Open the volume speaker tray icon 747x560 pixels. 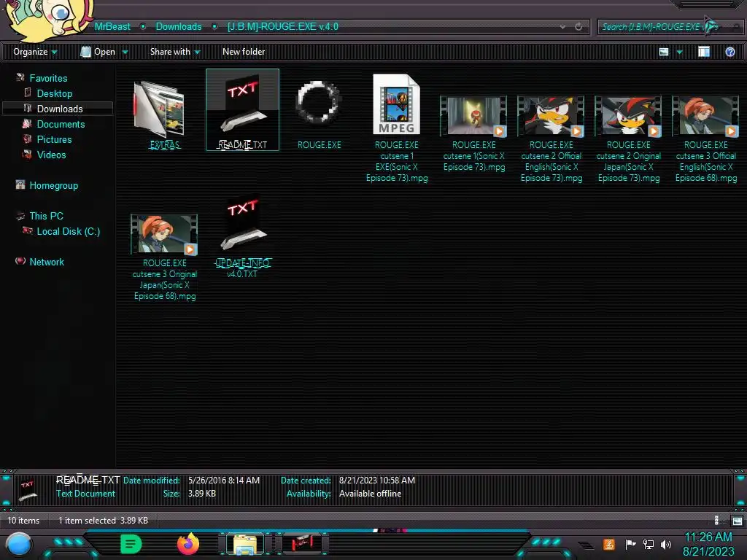(666, 544)
